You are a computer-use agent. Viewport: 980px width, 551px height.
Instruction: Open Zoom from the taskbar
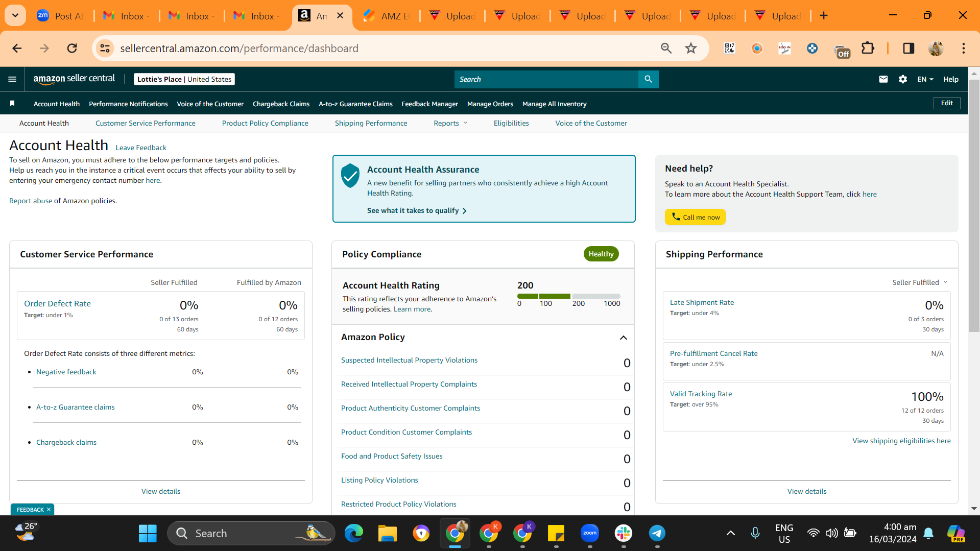[590, 534]
